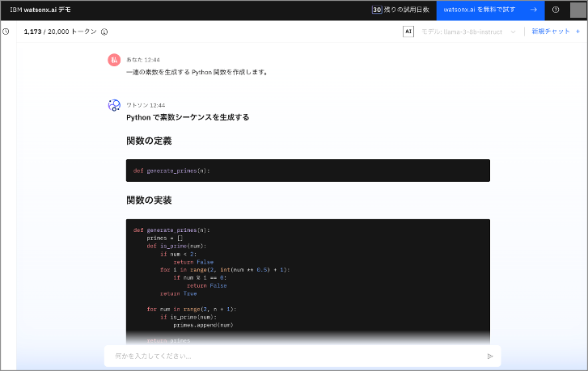This screenshot has width=588, height=371.
Task: Click the ワトソン 12:44 timestamp label
Action: [146, 105]
